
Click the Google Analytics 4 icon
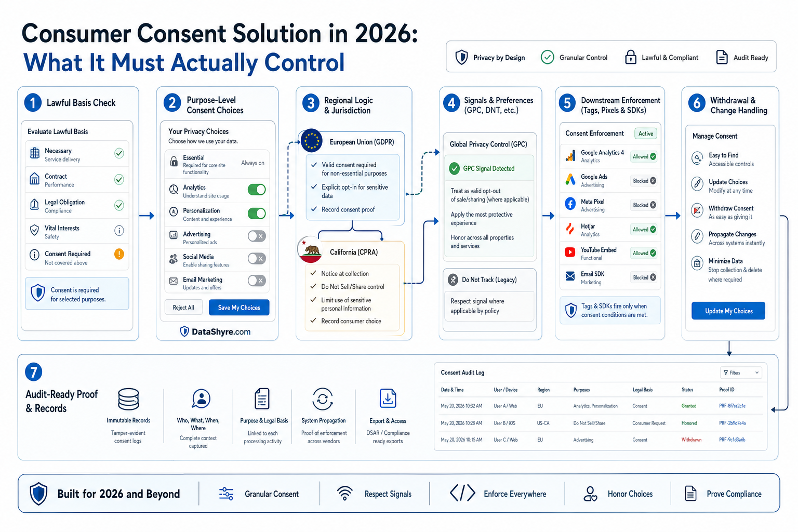click(570, 156)
